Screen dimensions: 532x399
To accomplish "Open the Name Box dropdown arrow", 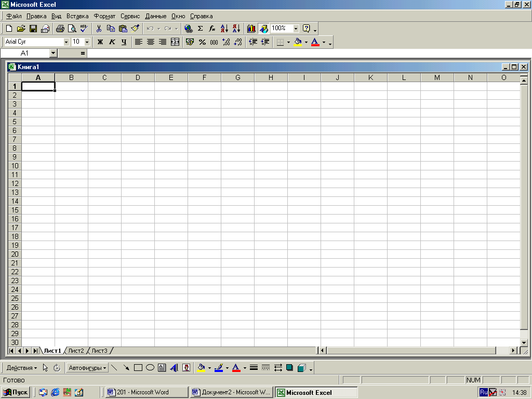I will pyautogui.click(x=54, y=54).
